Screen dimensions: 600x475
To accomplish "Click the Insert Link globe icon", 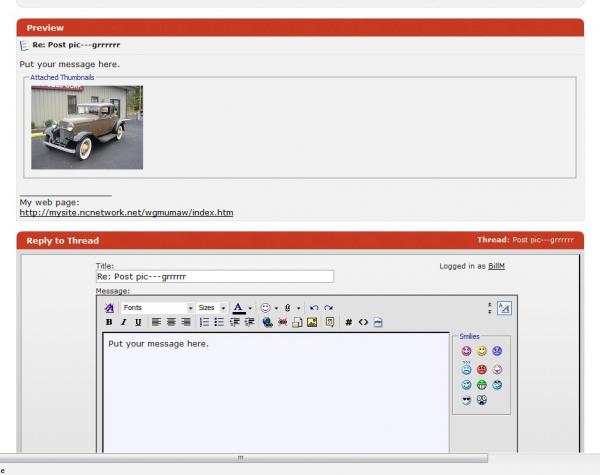I will point(267,322).
